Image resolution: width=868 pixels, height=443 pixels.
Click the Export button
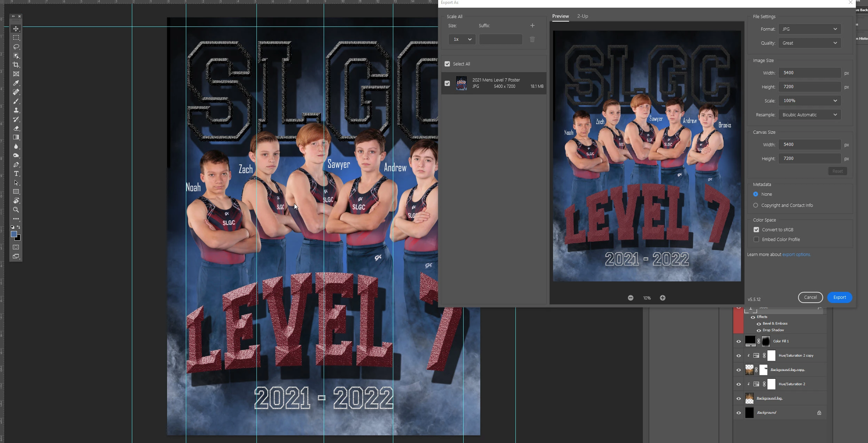click(x=839, y=297)
